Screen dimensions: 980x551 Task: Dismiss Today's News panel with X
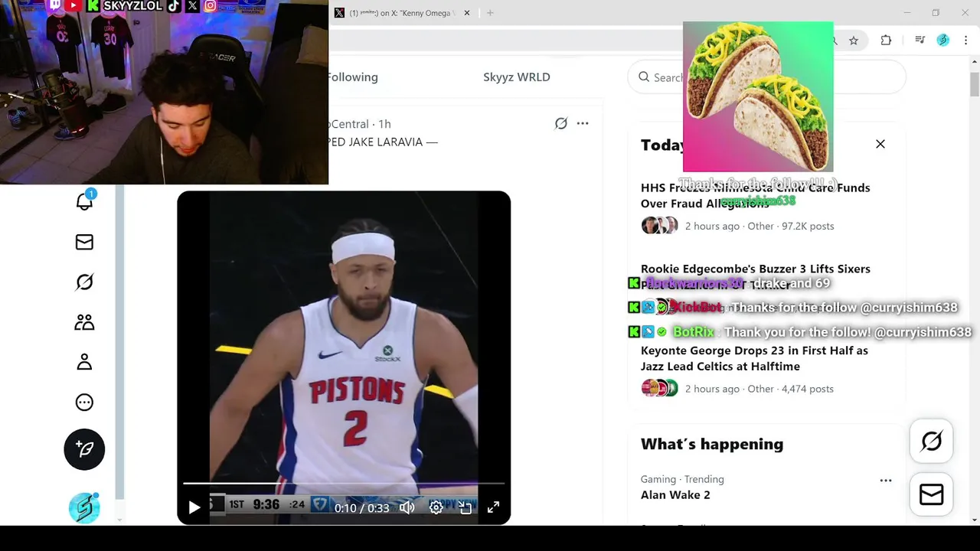click(880, 144)
